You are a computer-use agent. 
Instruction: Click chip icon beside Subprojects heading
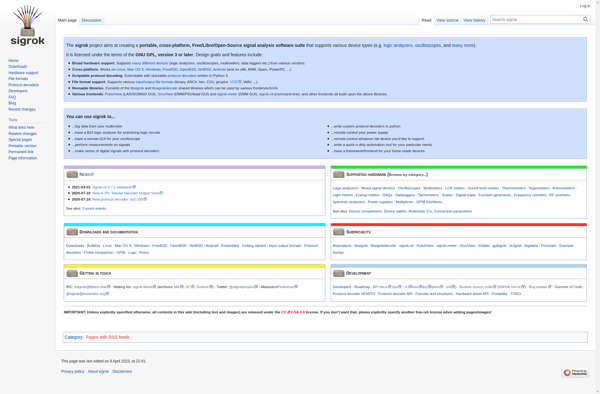pos(339,232)
